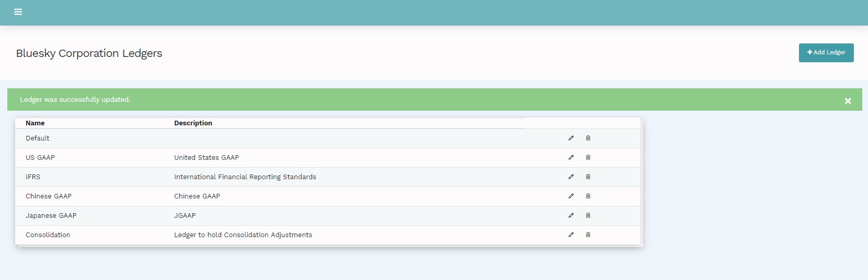Delete the IFRS ledger
This screenshot has height=280, width=868.
[588, 177]
